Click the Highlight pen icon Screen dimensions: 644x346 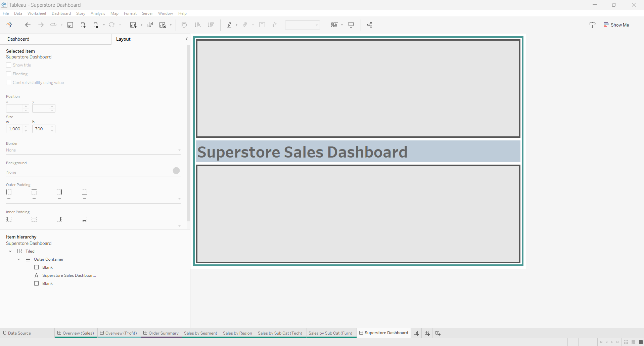(229, 25)
